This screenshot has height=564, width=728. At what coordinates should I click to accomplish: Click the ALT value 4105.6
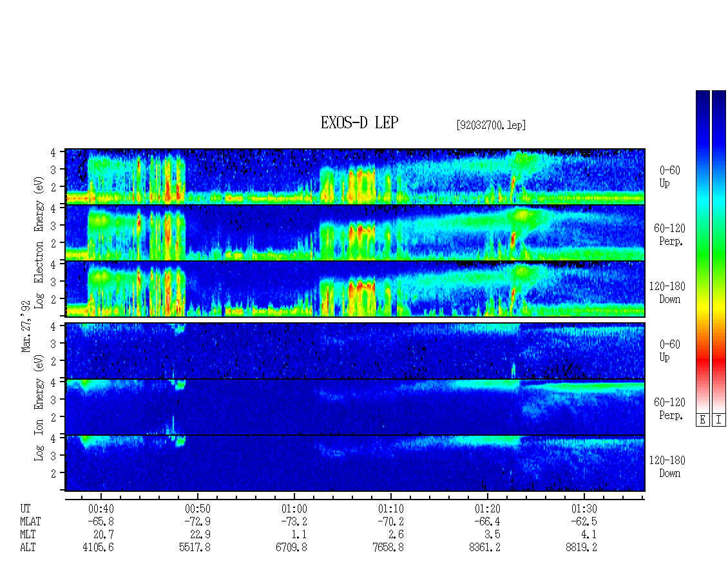pyautogui.click(x=99, y=548)
